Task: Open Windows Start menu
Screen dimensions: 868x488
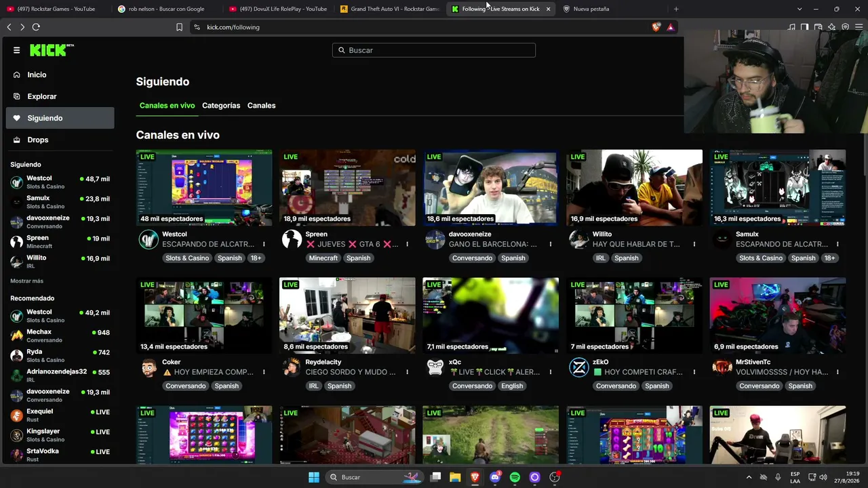Action: (x=314, y=477)
